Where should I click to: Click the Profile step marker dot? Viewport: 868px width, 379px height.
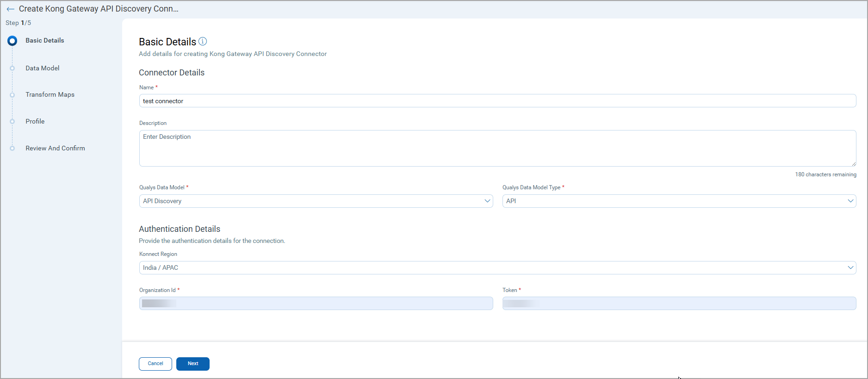(x=12, y=122)
